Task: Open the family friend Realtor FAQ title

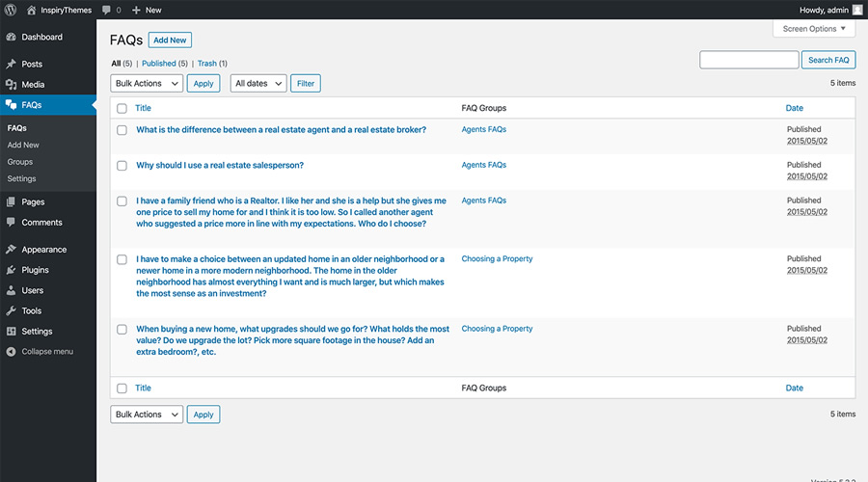Action: click(x=291, y=212)
